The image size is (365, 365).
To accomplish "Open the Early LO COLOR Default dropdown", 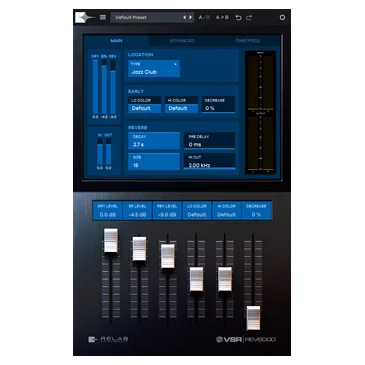I will pos(145,105).
